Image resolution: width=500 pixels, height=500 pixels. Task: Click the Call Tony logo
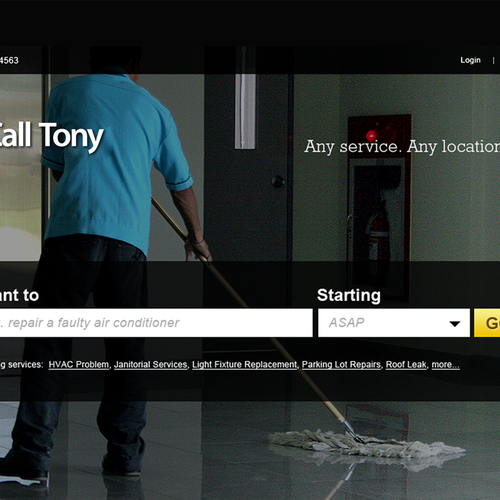click(x=51, y=136)
